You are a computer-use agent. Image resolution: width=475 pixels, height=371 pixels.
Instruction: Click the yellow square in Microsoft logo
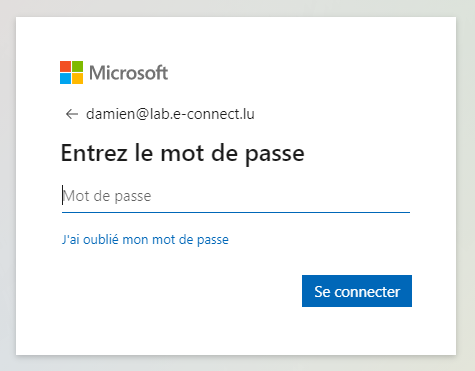click(x=77, y=78)
